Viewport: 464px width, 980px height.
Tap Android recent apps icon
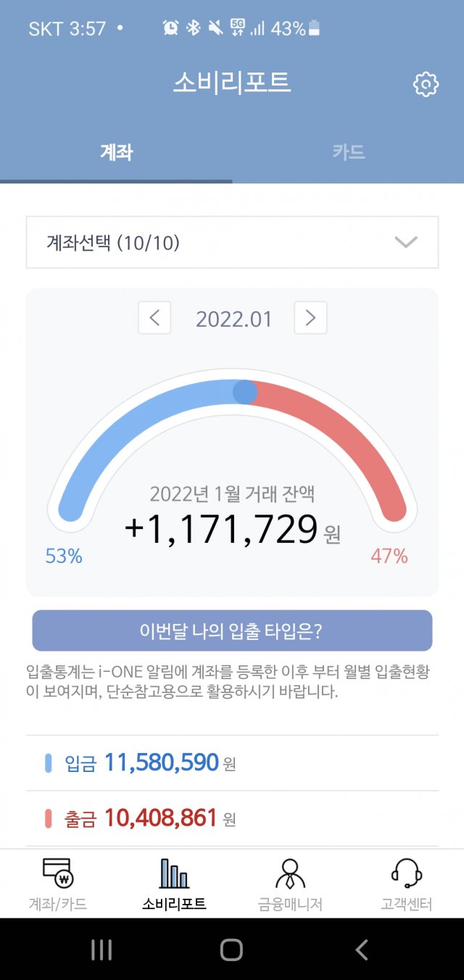point(101,950)
